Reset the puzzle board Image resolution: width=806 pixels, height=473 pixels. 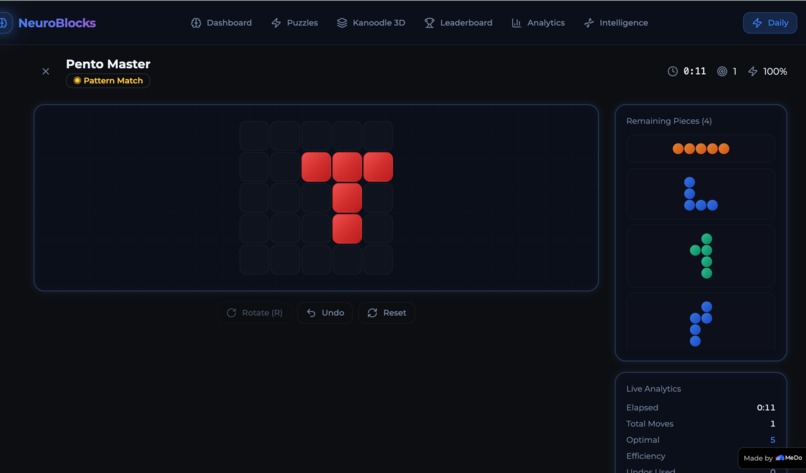[387, 313]
